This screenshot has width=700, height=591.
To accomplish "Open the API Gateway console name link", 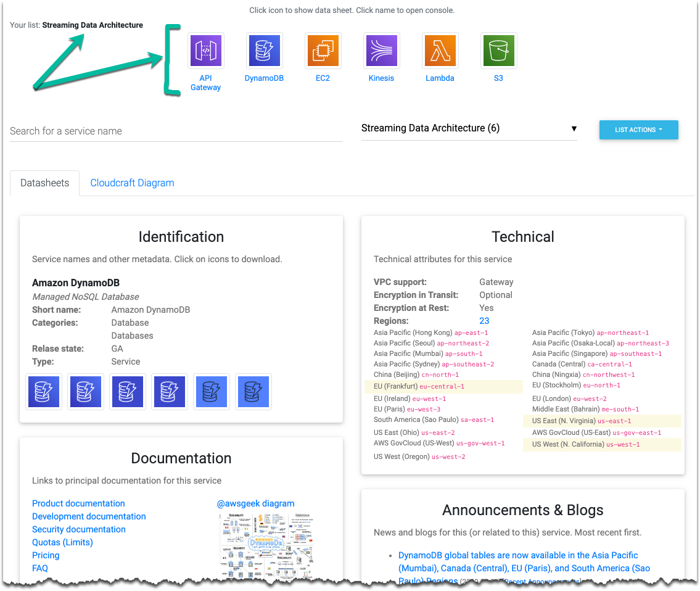I will pos(205,83).
